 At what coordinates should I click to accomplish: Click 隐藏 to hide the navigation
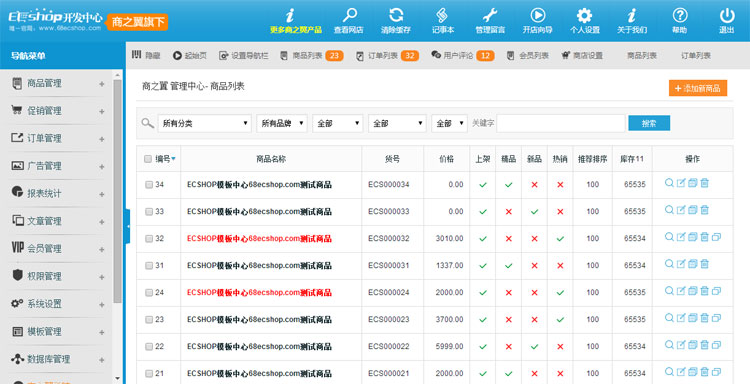click(x=146, y=55)
